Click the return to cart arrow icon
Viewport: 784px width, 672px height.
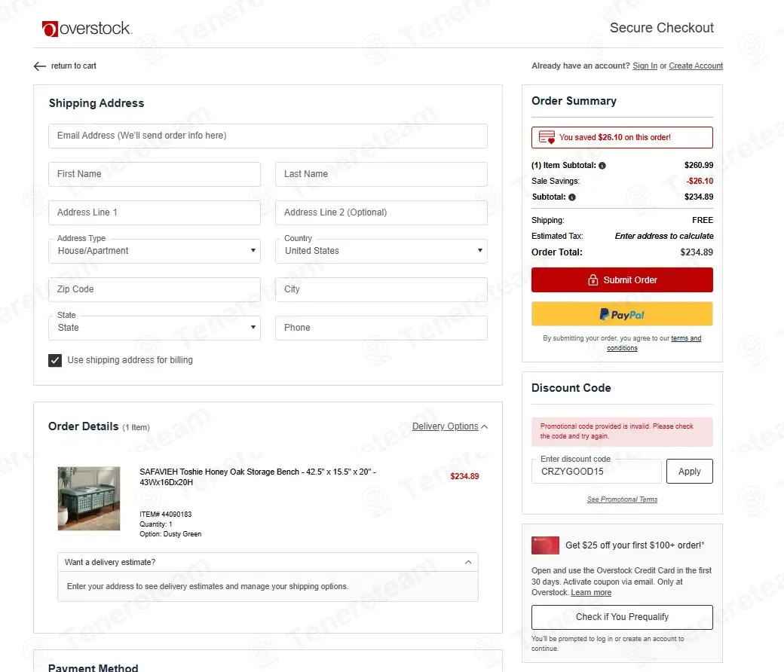[x=39, y=66]
